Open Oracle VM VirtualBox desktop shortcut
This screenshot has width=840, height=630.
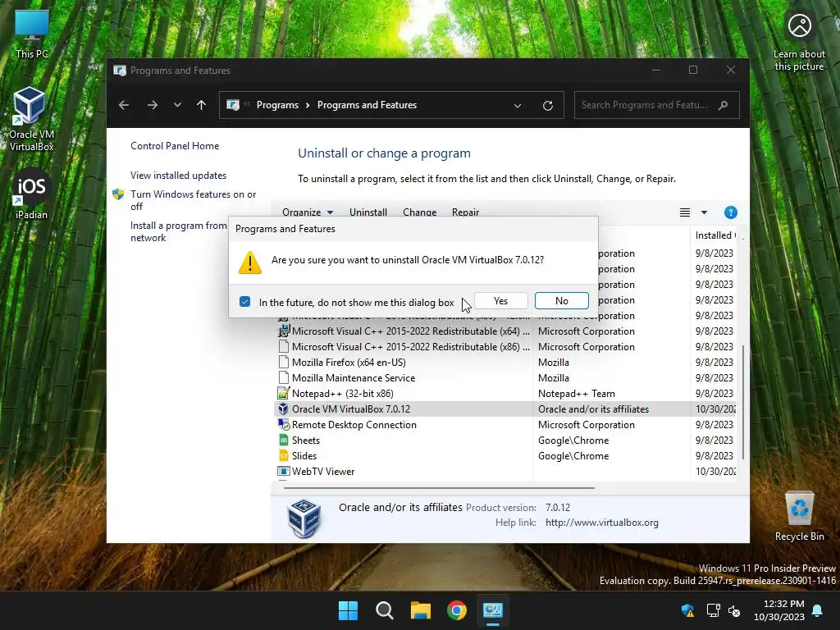(31, 119)
